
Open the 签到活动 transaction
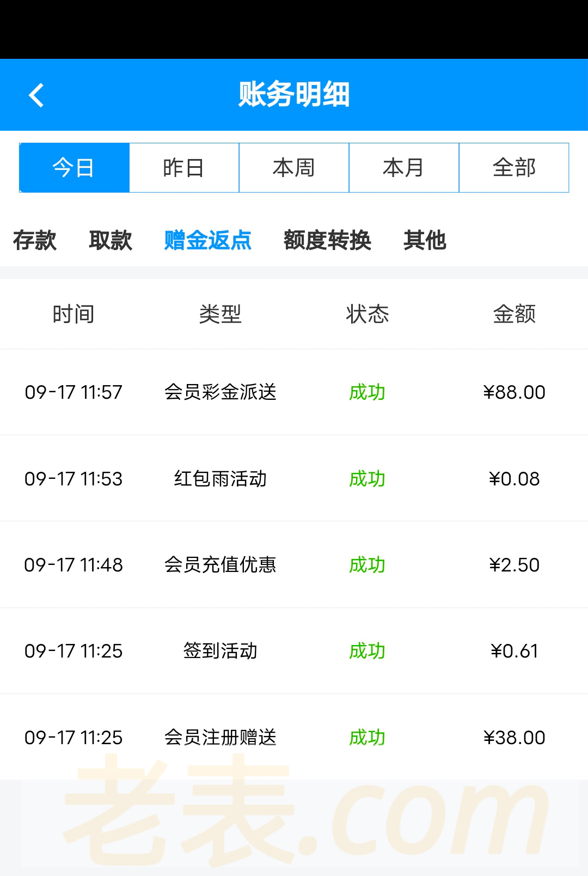[220, 651]
